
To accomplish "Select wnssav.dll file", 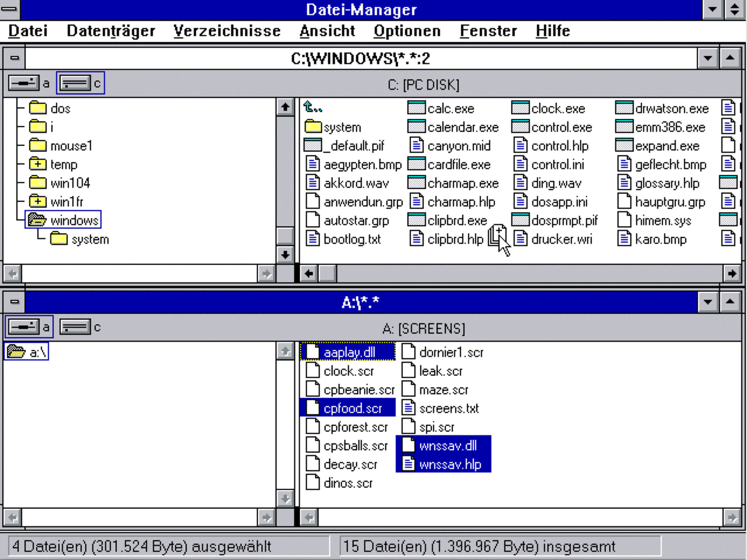I will [444, 445].
